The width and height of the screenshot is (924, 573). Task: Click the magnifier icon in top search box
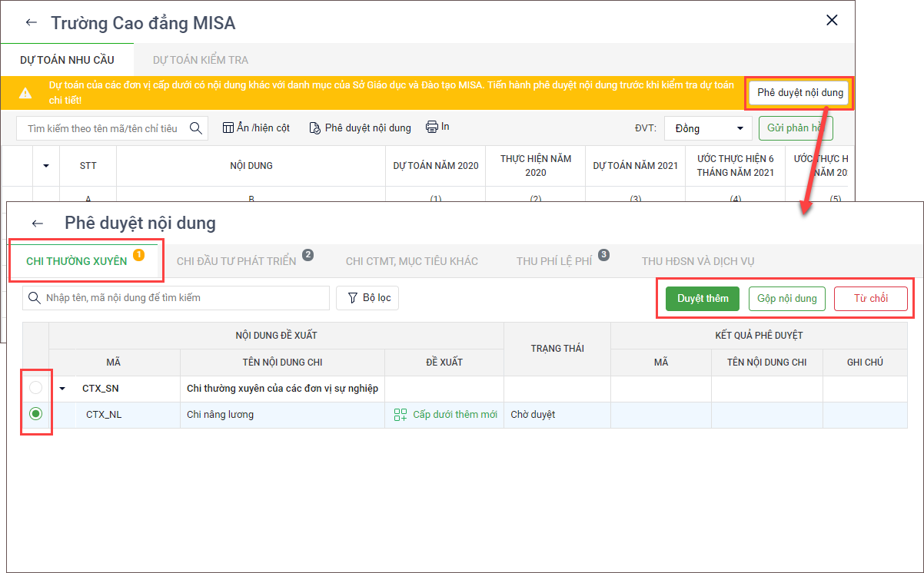[195, 128]
